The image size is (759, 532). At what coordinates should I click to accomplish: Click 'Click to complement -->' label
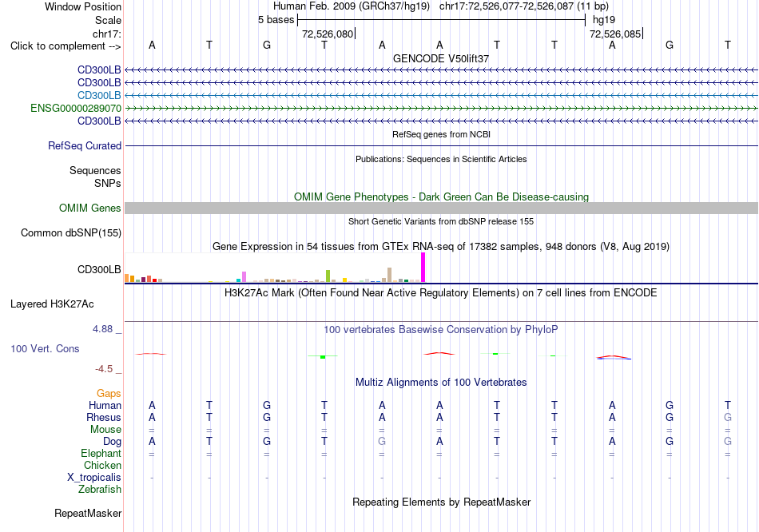66,46
